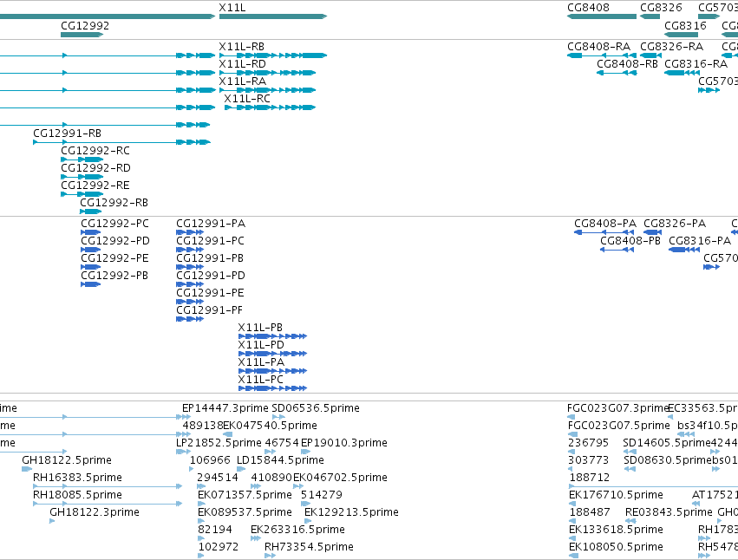The image size is (738, 560).
Task: Open the X11L-PA protein label
Action: (261, 363)
